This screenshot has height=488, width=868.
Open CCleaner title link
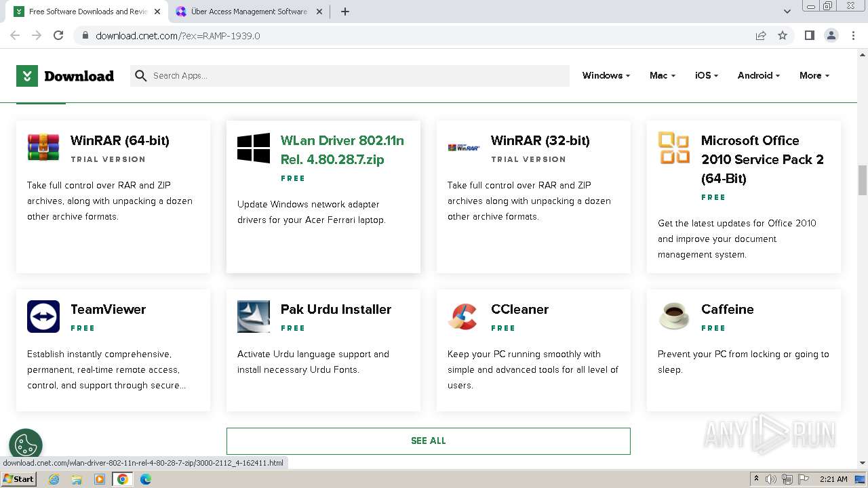520,309
